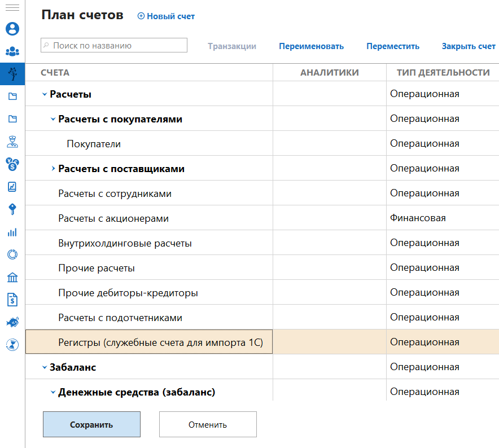Open the officer with cap icon
The height and width of the screenshot is (448, 499).
click(12, 141)
